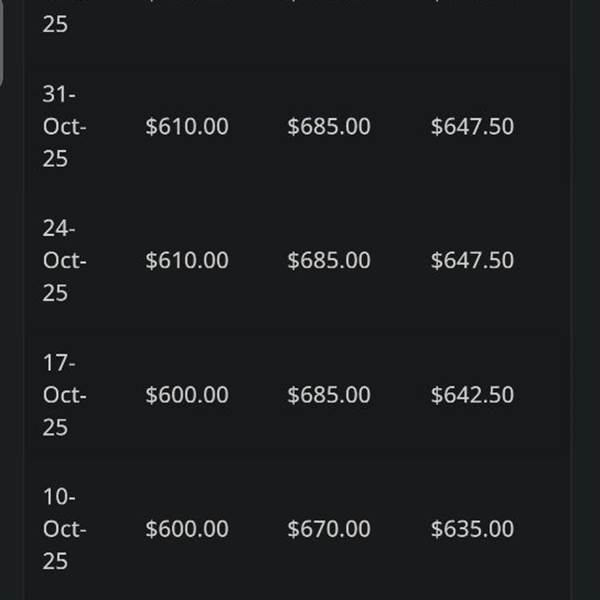Select $647.50 in the 24-Oct-25 row

pos(472,260)
